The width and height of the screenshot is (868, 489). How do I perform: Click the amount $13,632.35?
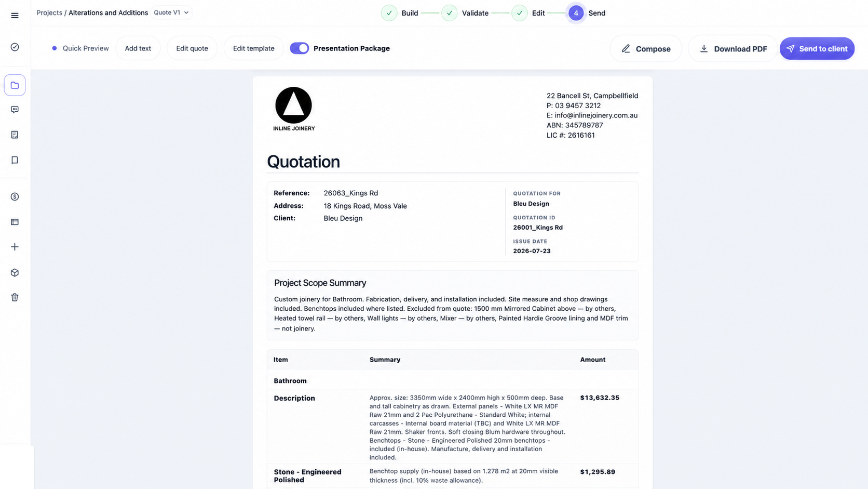point(600,398)
